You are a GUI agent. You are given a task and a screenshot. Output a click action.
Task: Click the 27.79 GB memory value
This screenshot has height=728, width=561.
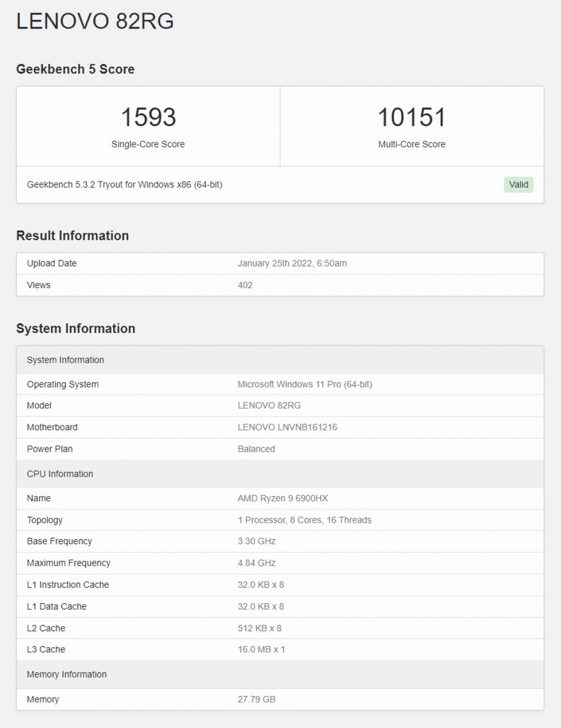256,699
